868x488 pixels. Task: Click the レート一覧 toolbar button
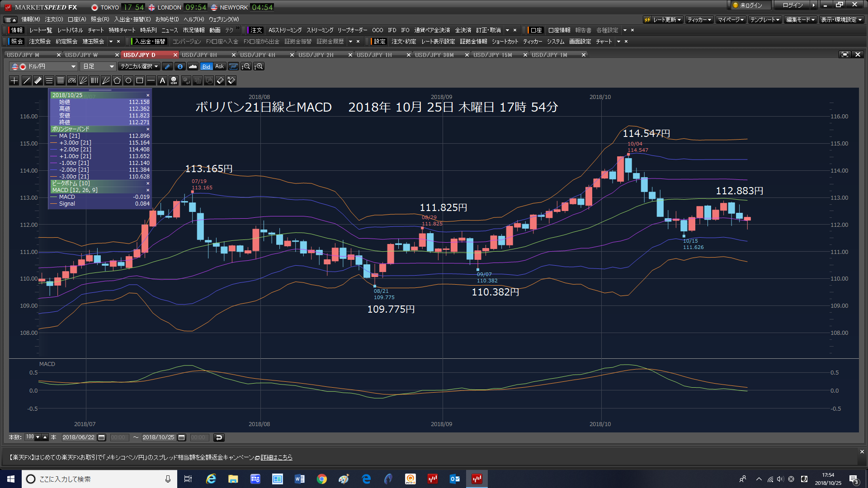click(41, 30)
